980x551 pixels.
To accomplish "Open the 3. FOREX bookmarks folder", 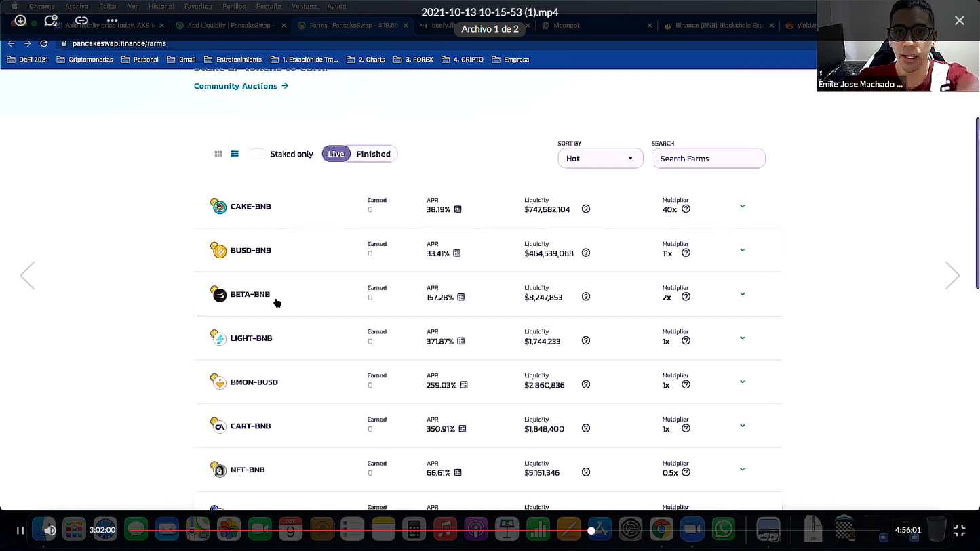I will pos(413,60).
